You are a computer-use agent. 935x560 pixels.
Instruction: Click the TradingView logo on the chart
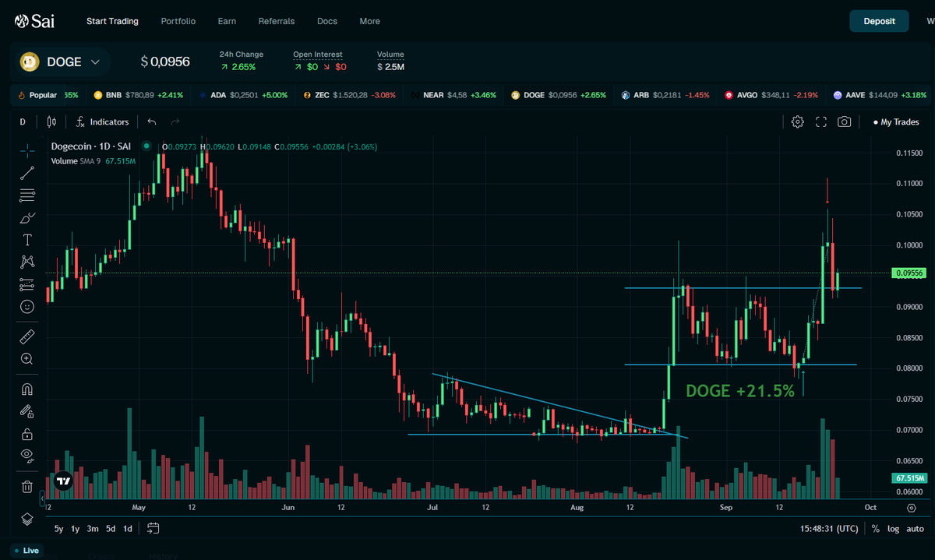[x=64, y=481]
